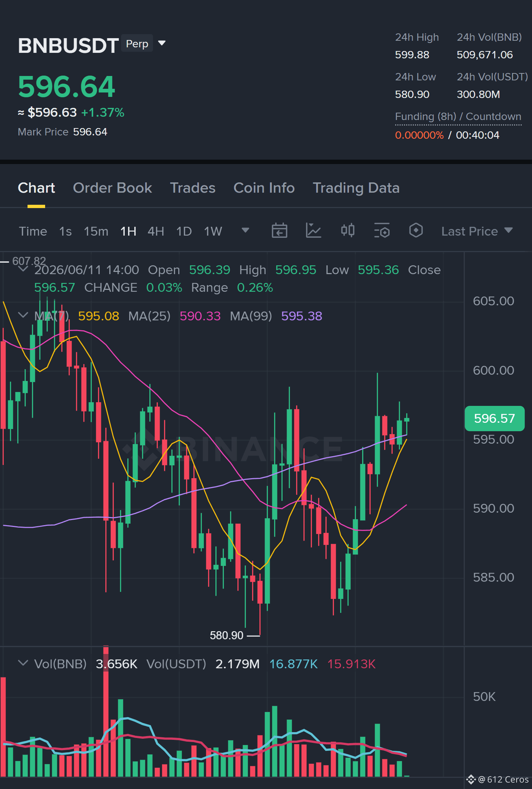Expand the BNBUSDT Perp pair dropdown
The width and height of the screenshot is (532, 789).
(162, 43)
